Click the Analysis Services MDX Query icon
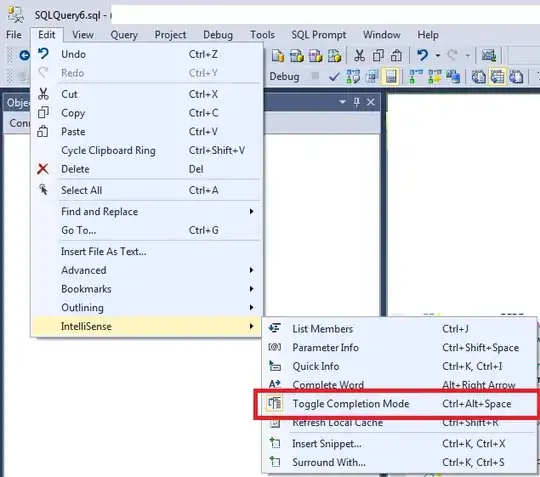The height and width of the screenshot is (477, 540). 297,55
